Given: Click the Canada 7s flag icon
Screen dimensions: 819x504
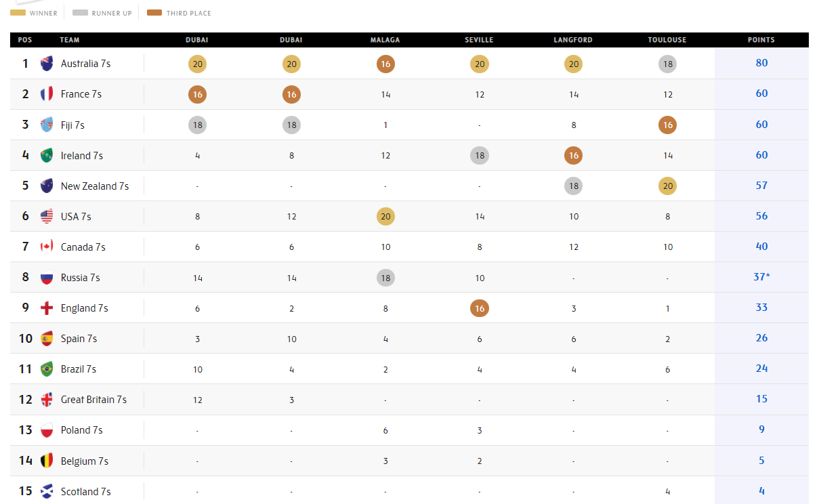Looking at the screenshot, I should pos(47,247).
